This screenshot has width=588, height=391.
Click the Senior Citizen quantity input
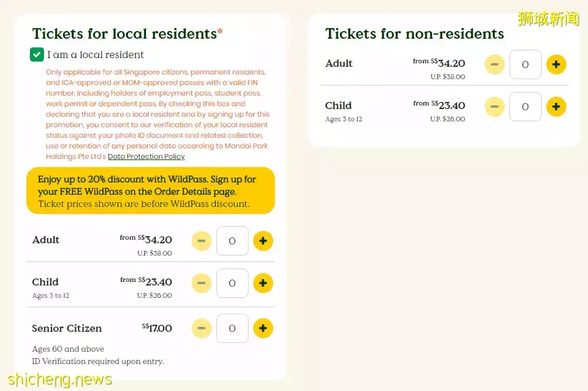tap(232, 328)
